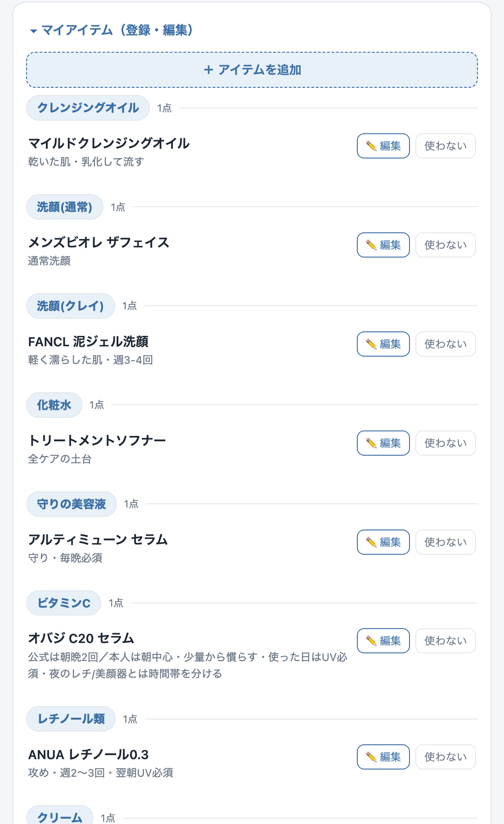
Task: Edit メンズビオレ ザフェイス with pencil button
Action: point(383,245)
